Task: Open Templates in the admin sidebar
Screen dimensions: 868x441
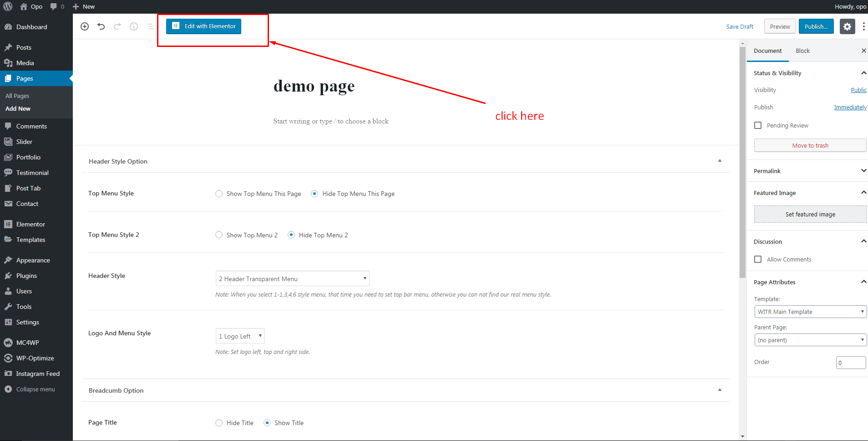Action: (36, 240)
